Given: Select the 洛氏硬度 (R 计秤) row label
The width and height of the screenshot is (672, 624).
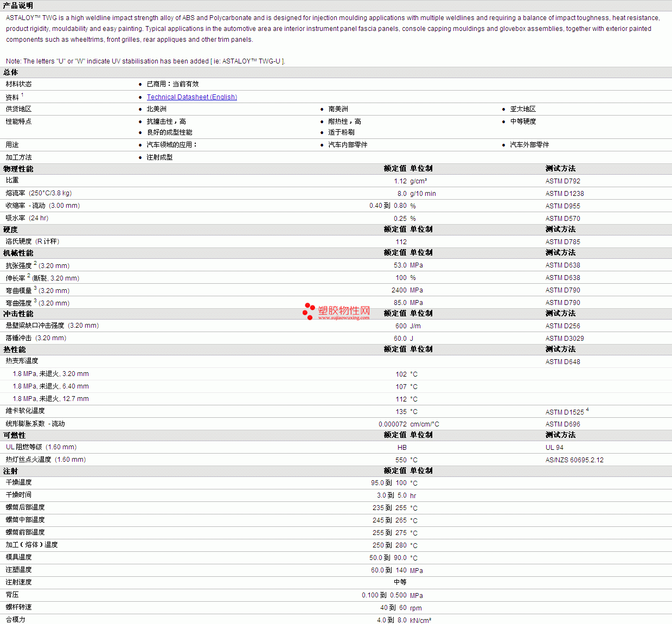Looking at the screenshot, I should point(33,241).
